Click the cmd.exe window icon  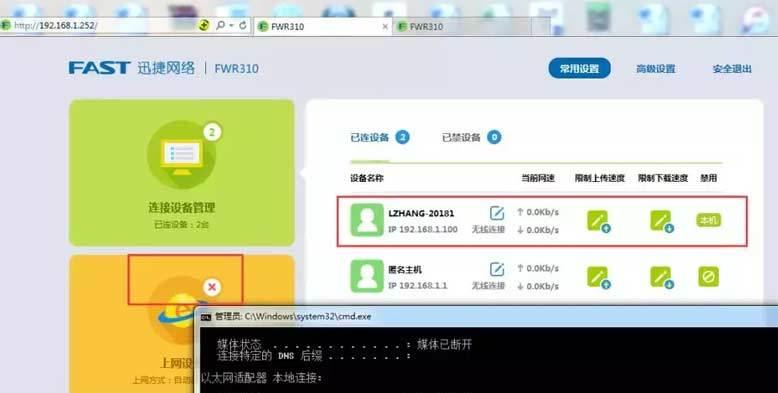tap(206, 317)
